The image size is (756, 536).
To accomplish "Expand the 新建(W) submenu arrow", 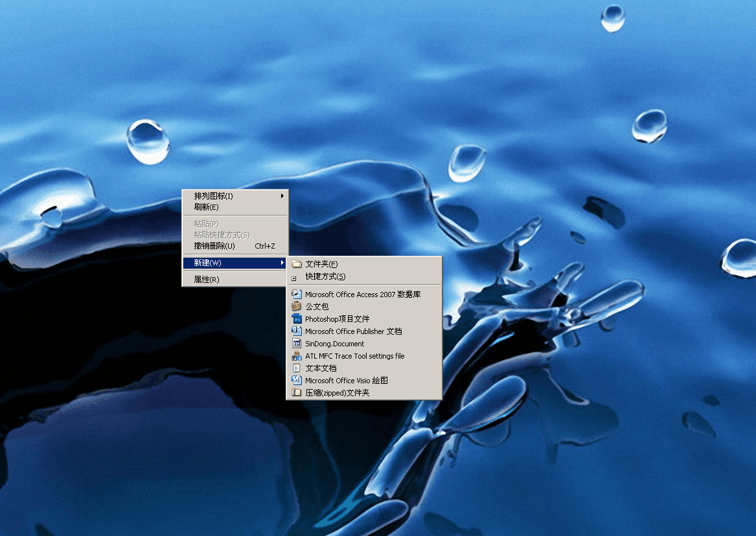I will click(282, 262).
